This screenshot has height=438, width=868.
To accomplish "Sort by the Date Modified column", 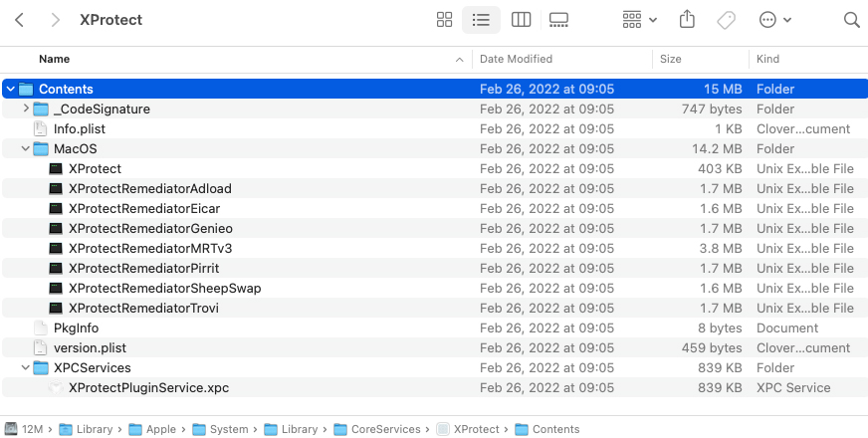I will click(516, 59).
